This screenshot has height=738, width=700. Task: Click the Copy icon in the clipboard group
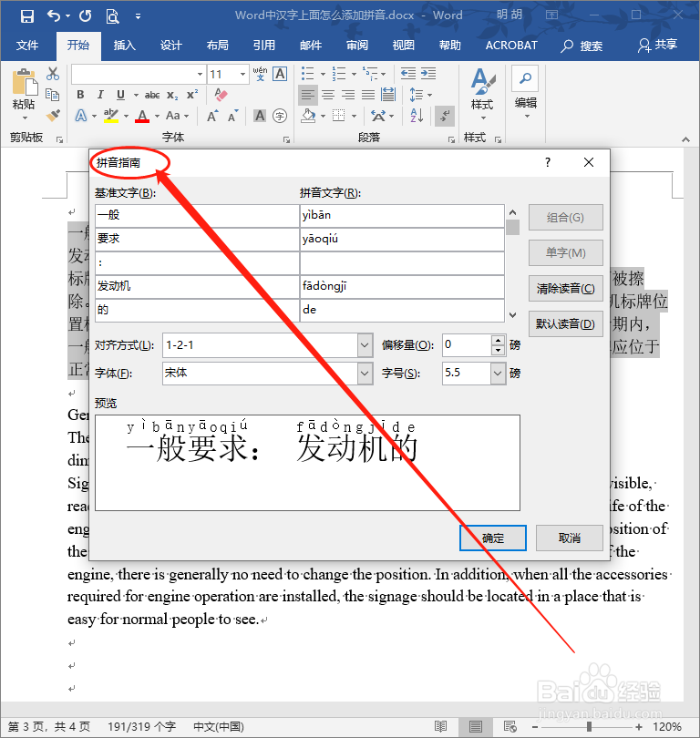[x=52, y=95]
